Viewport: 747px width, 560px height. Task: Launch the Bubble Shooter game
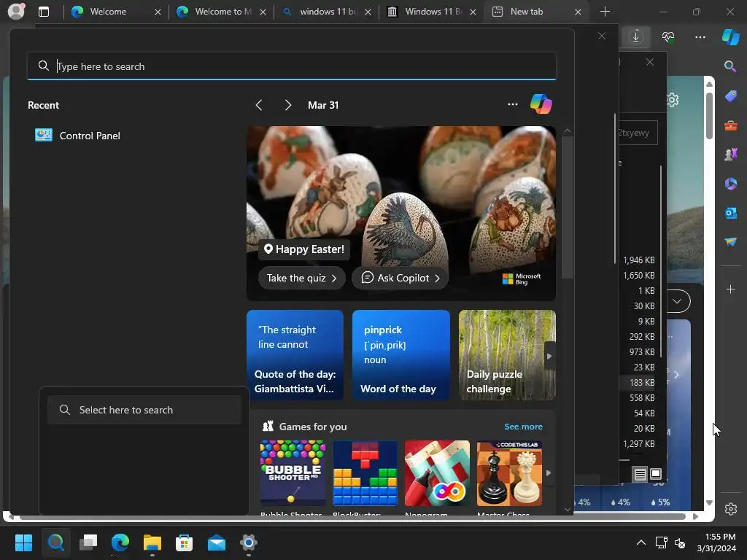point(293,472)
